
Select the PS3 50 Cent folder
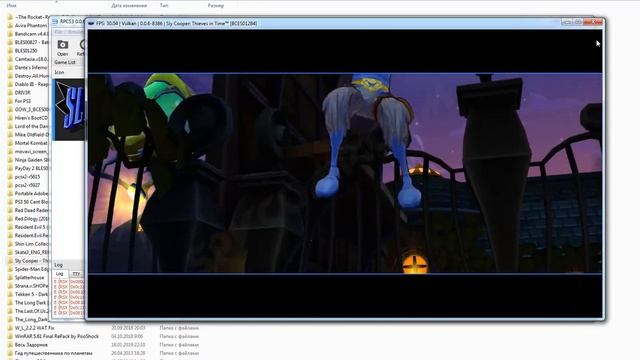(x=31, y=202)
